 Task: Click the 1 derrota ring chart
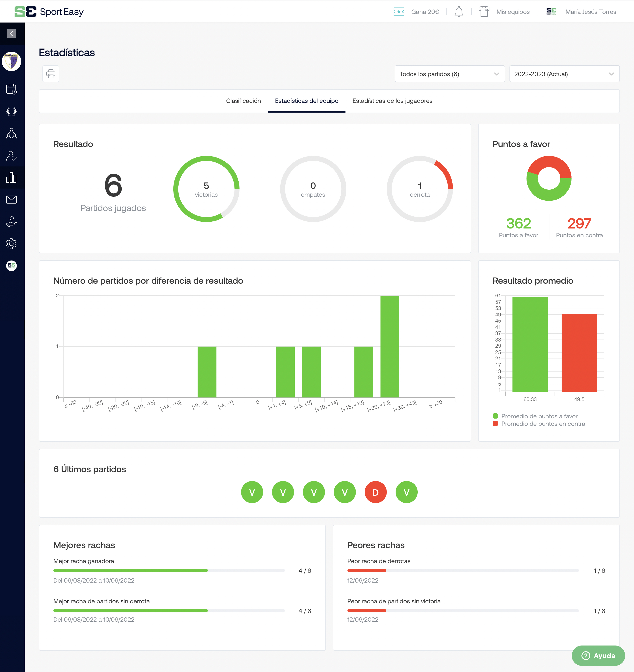point(420,189)
